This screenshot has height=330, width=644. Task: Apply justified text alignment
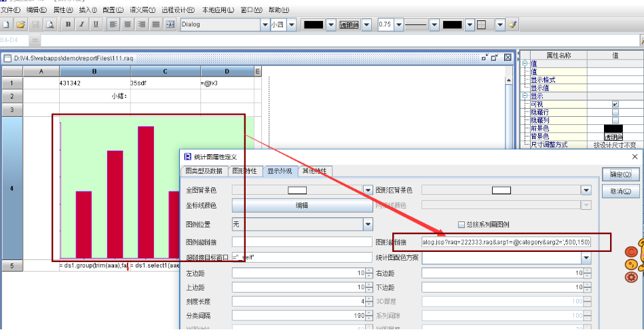(x=155, y=24)
